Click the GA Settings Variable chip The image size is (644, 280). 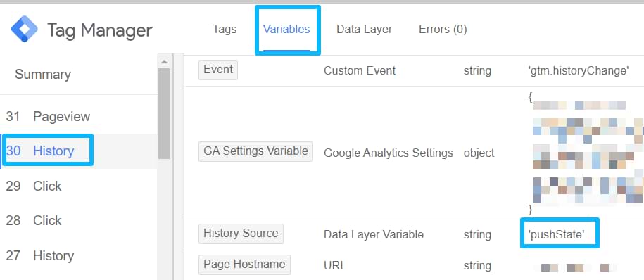tap(255, 151)
